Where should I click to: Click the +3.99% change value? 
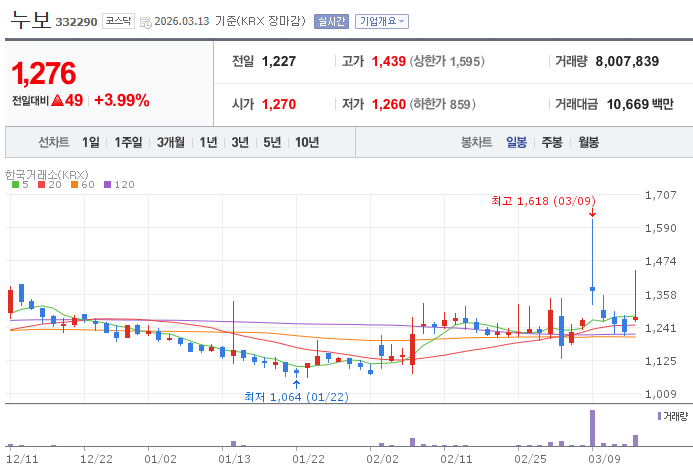coord(122,100)
